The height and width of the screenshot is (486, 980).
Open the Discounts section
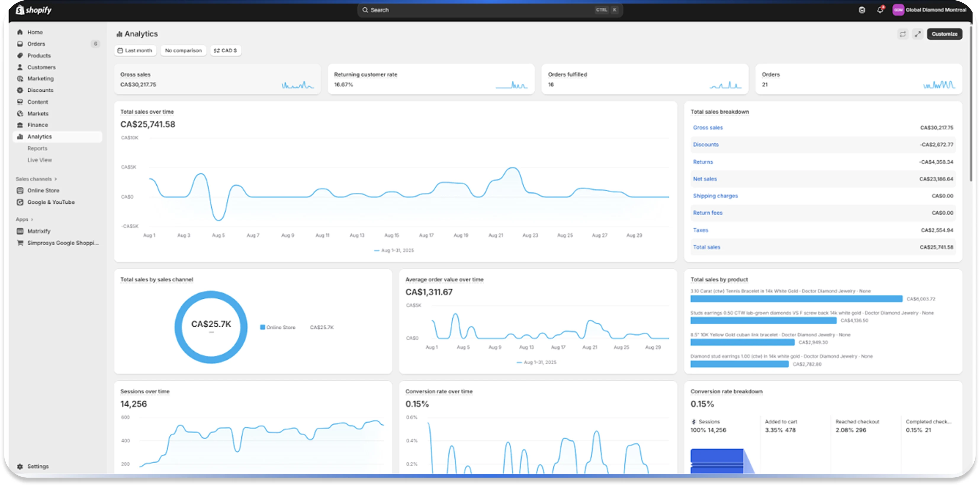(x=40, y=90)
